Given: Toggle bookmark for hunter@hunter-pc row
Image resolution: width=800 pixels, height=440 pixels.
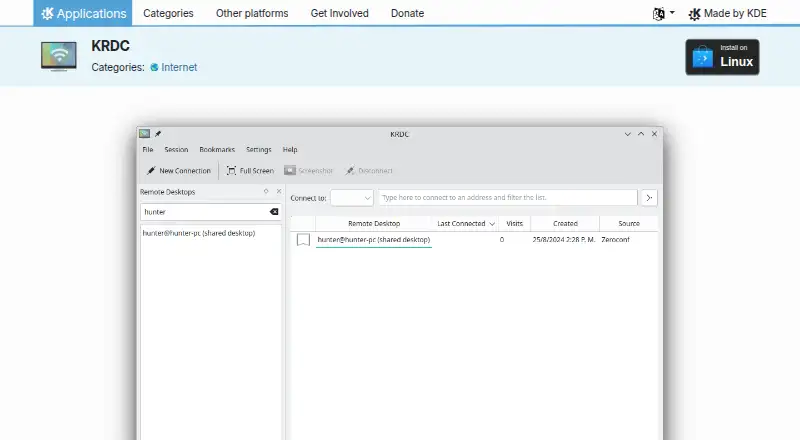Looking at the screenshot, I should point(303,240).
